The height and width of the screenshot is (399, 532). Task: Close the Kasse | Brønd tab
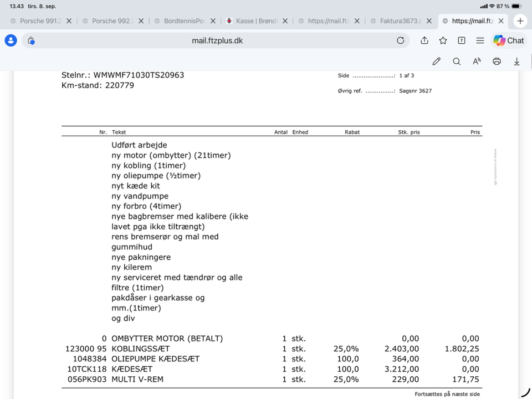pos(285,21)
